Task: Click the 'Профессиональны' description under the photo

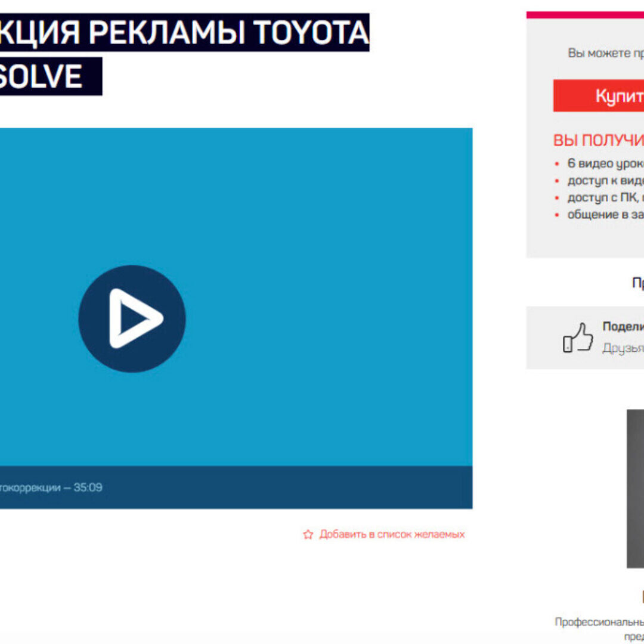Action: [x=599, y=622]
